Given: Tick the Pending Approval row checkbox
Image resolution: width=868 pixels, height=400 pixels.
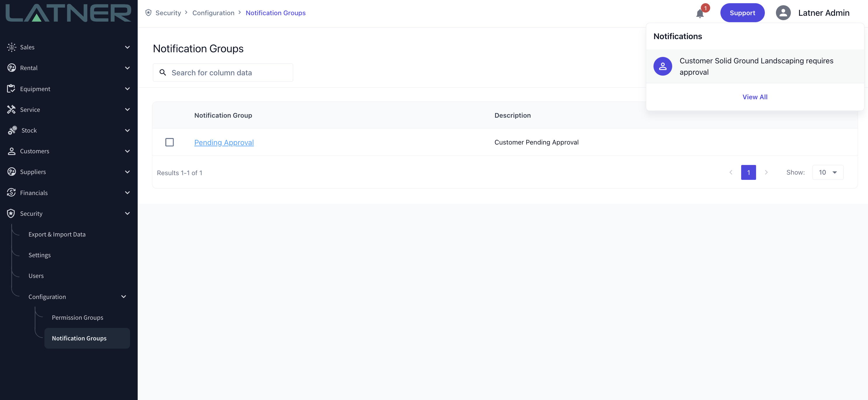Looking at the screenshot, I should [170, 142].
